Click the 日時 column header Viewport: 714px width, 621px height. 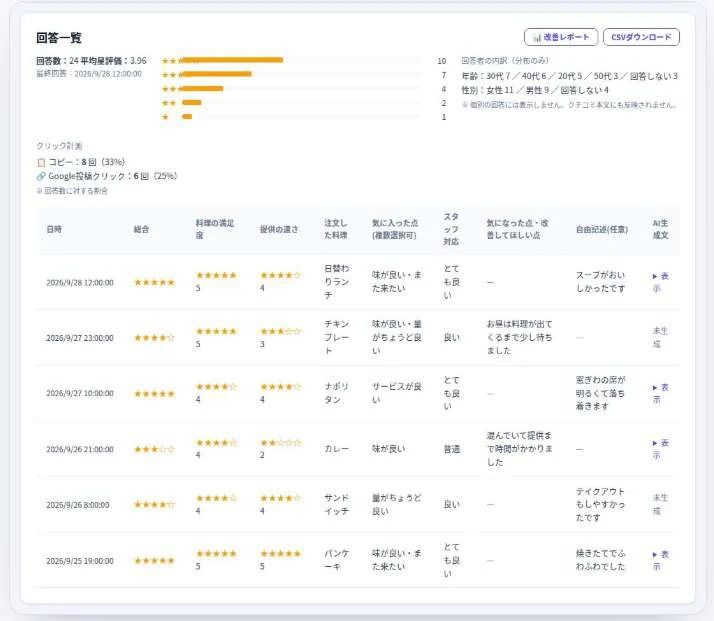point(54,229)
